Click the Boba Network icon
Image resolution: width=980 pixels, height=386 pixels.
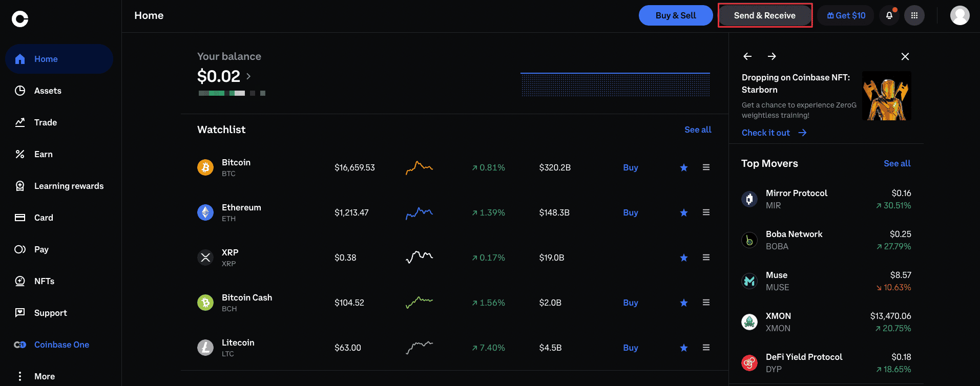[x=749, y=240]
